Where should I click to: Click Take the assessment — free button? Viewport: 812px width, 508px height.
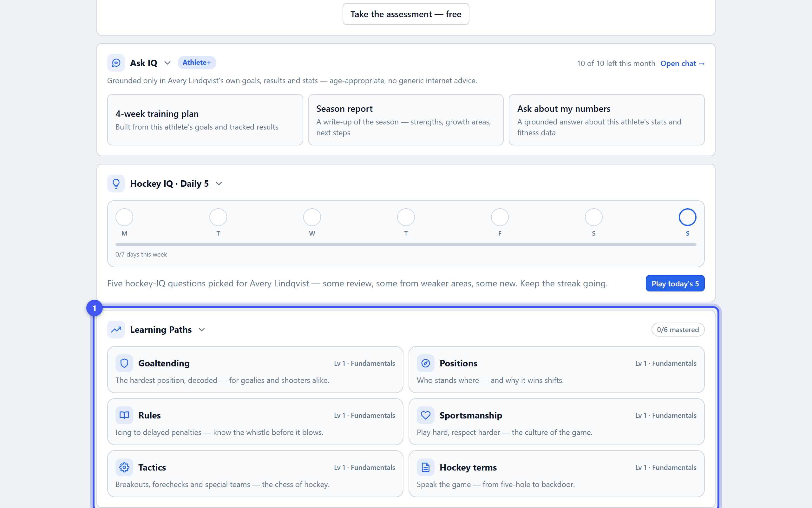406,14
